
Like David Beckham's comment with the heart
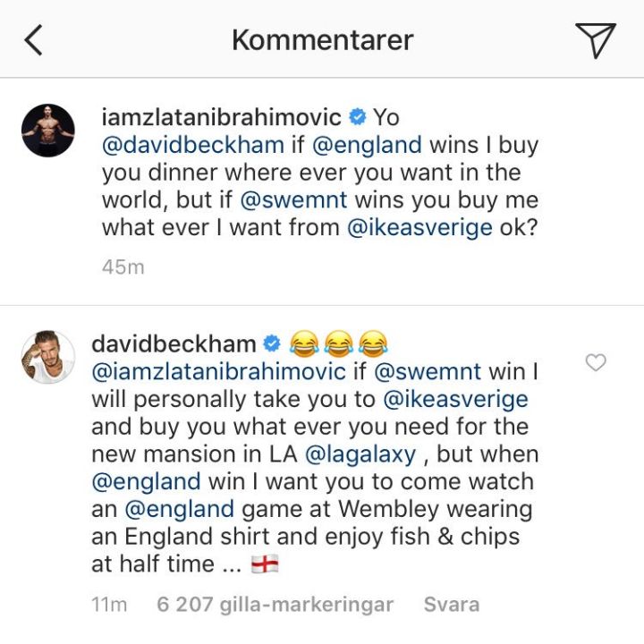(596, 362)
